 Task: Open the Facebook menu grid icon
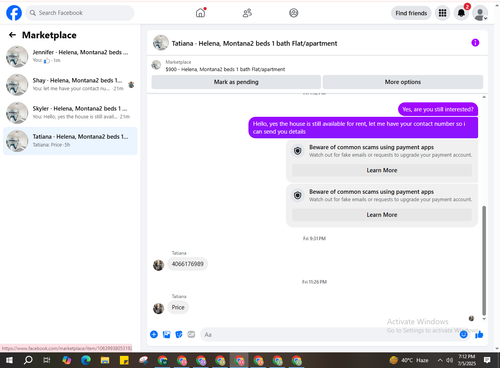[x=442, y=13]
